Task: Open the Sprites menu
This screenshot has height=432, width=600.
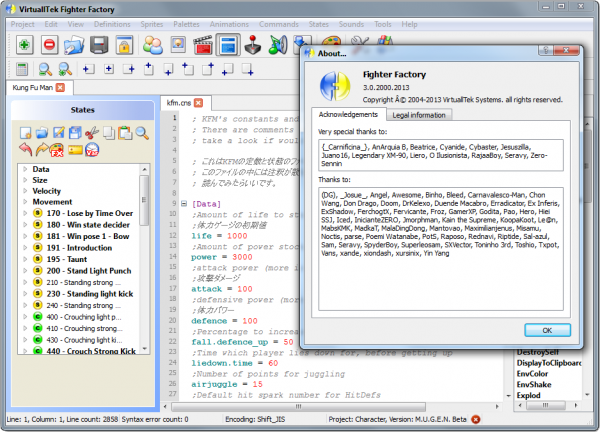Action: (x=152, y=24)
